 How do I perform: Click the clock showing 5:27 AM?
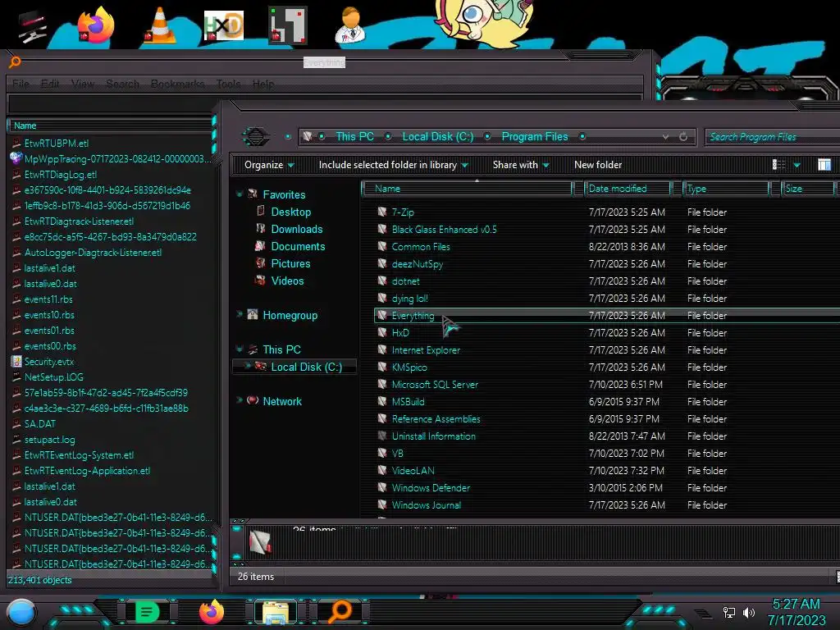[x=796, y=604]
